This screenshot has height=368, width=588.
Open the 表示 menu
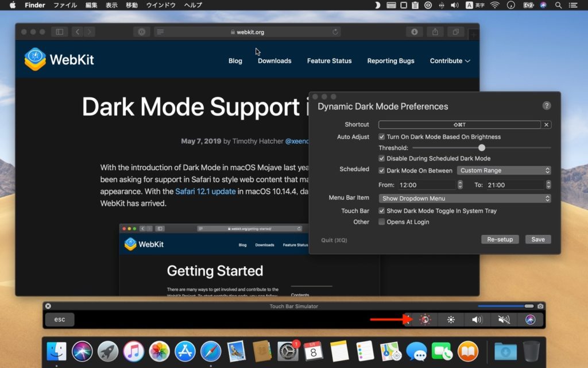(x=111, y=5)
